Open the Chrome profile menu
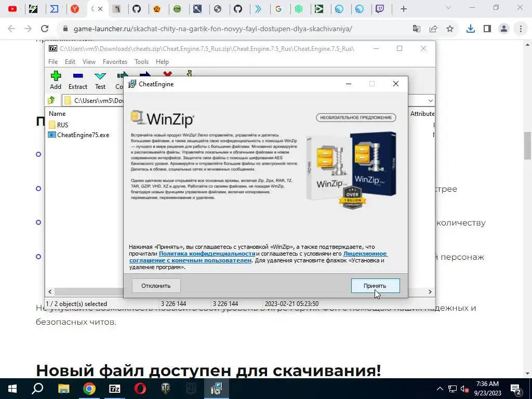 tap(504, 29)
